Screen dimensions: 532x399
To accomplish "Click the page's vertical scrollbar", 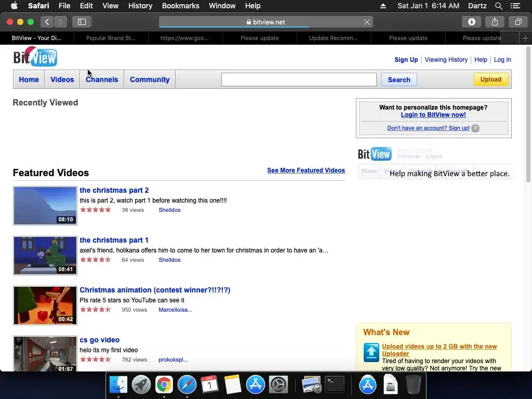I will pyautogui.click(x=528, y=115).
